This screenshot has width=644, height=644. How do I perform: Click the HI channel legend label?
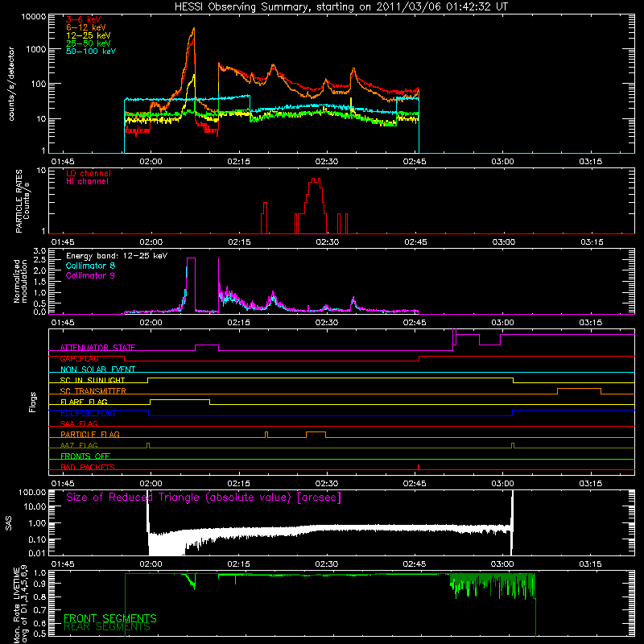[x=87, y=182]
